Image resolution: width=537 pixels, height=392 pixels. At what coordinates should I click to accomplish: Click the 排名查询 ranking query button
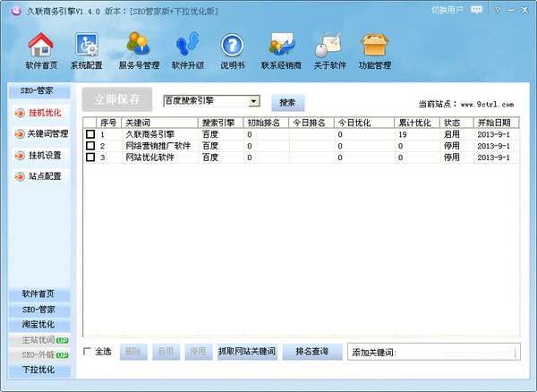tap(312, 352)
